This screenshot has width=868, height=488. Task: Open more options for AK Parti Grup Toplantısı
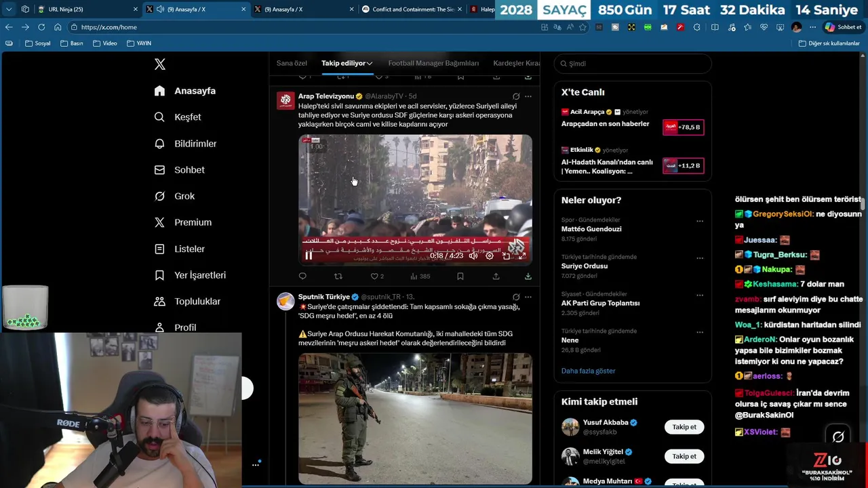click(x=700, y=296)
